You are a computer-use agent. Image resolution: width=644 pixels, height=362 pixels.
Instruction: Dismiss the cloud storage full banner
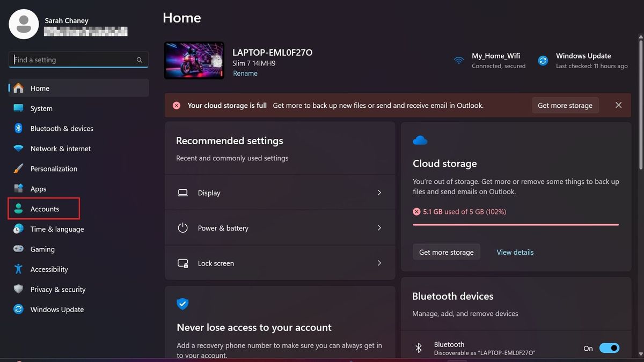(618, 105)
